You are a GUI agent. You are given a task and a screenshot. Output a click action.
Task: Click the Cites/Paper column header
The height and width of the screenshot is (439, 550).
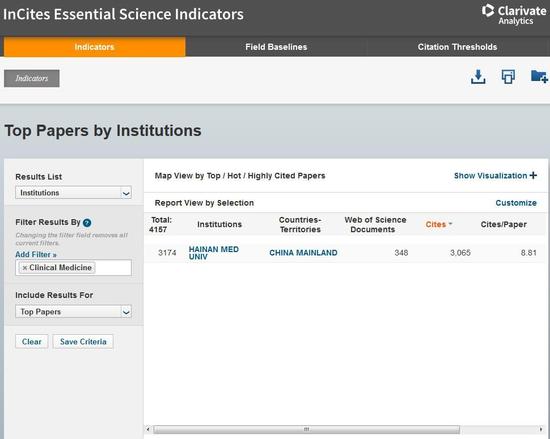[x=504, y=224]
